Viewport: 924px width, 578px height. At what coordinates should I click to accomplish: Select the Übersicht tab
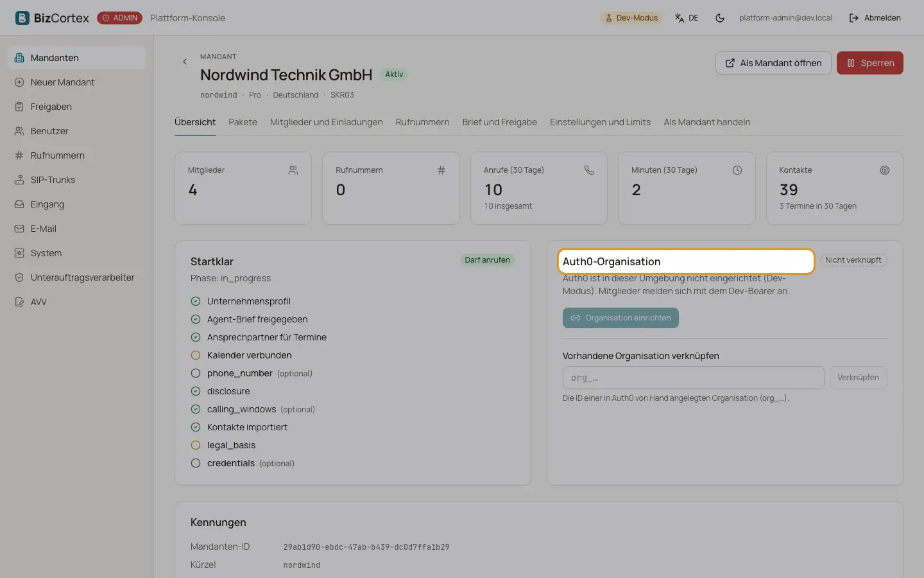pyautogui.click(x=195, y=122)
